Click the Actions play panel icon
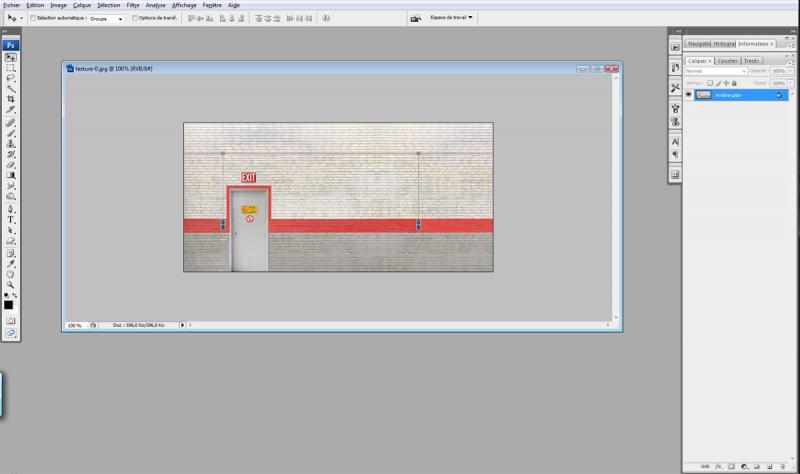 click(675, 47)
